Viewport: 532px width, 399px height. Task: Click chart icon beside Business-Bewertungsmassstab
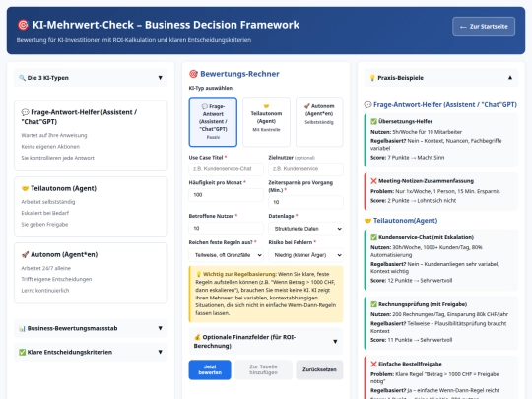[22, 328]
